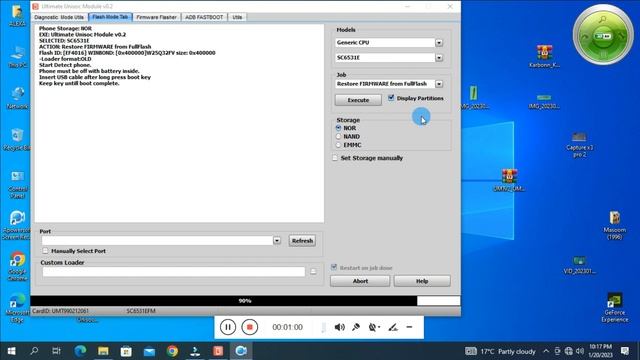Open Google Chrome from the taskbar
The height and width of the screenshot is (360, 640).
pos(172,351)
